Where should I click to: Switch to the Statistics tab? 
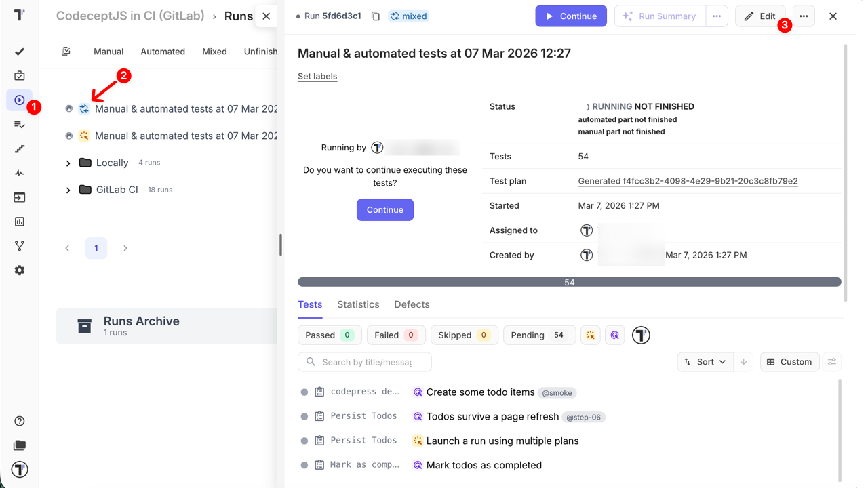point(358,304)
